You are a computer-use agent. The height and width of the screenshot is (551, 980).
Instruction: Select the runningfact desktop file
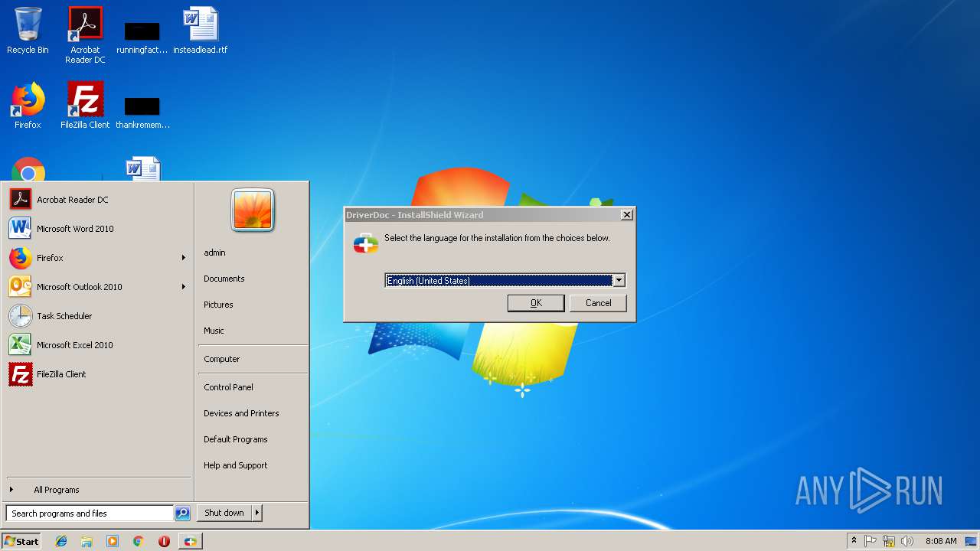[142, 38]
